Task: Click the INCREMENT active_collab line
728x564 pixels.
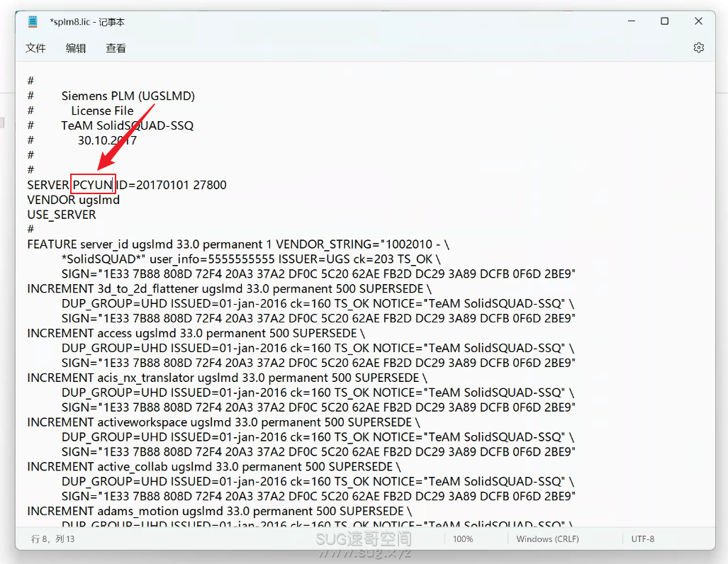Action: (214, 466)
